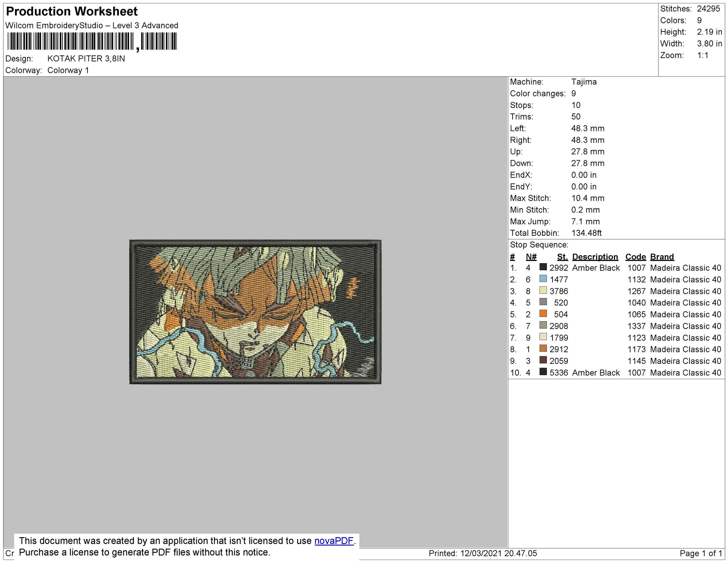Click the design name KOTAK PITER 3,8IN
728x563 pixels.
86,58
